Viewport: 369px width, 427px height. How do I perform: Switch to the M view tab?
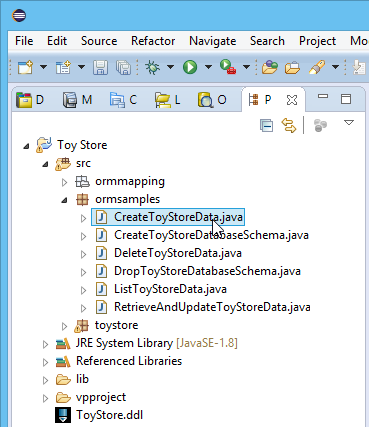click(x=77, y=100)
